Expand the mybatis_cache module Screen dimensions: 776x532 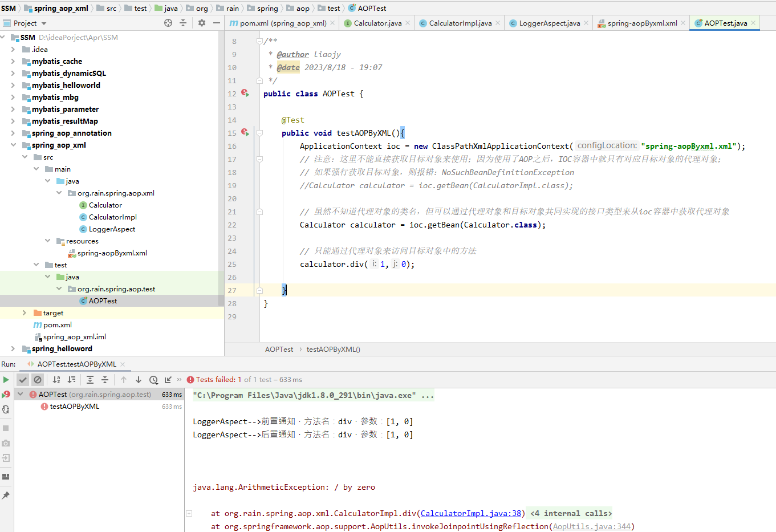13,62
